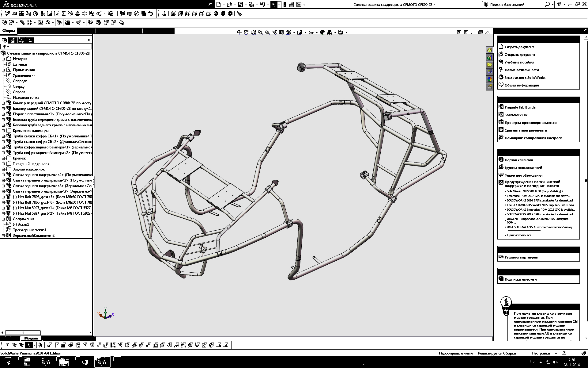Open the View Orientation dropdown arrow
The height and width of the screenshot is (368, 588).
[294, 33]
